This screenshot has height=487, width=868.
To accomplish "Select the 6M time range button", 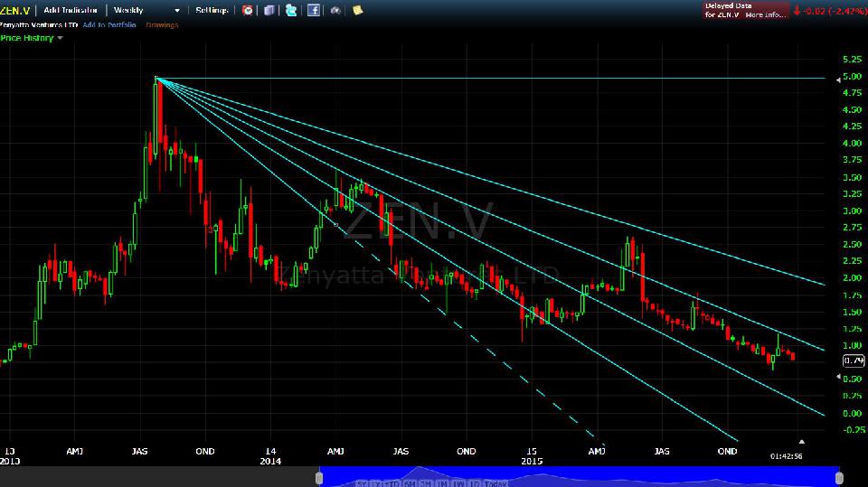I will 409,483.
